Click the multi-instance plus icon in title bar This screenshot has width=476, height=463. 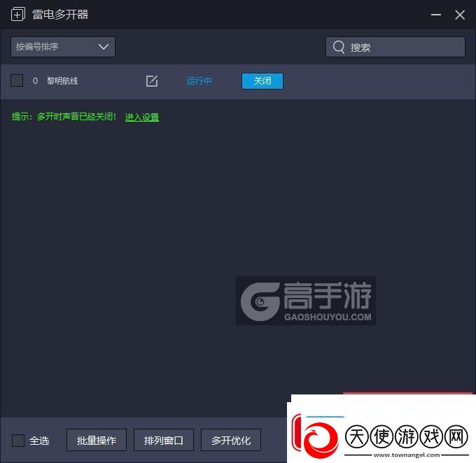pyautogui.click(x=18, y=14)
